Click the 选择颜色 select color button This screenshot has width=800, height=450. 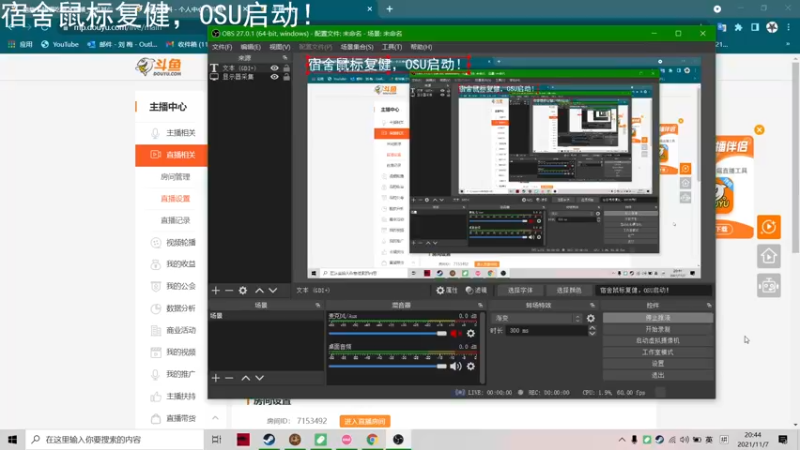point(568,290)
